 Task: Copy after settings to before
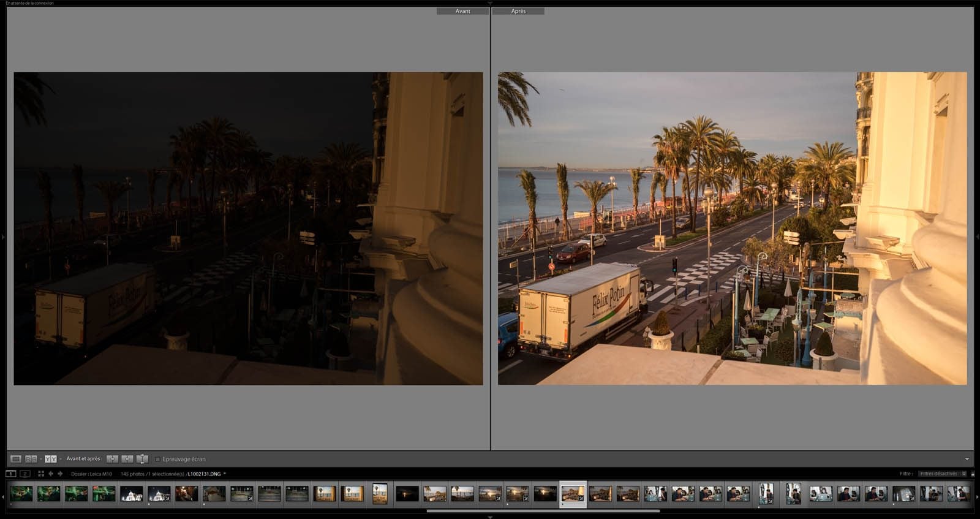point(127,459)
